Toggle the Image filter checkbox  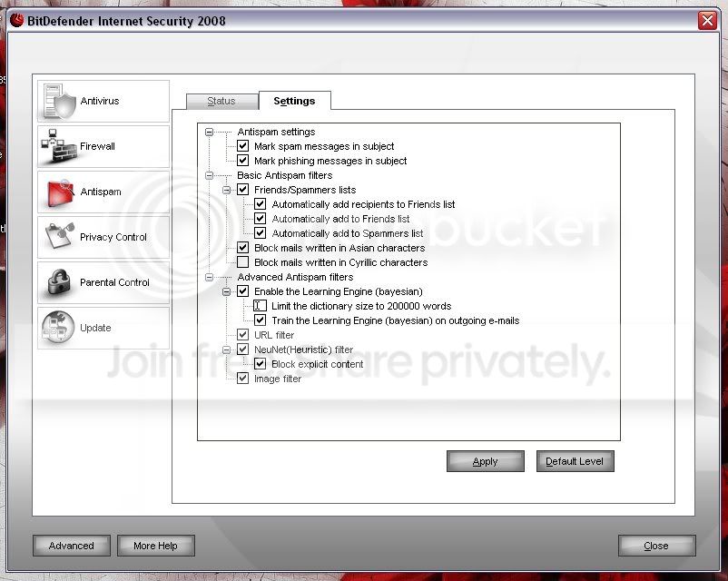(243, 378)
